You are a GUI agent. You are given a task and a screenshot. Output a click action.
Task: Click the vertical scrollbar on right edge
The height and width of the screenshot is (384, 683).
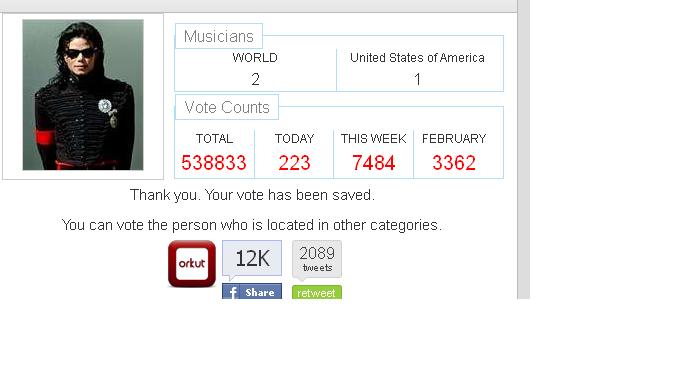tap(524, 149)
